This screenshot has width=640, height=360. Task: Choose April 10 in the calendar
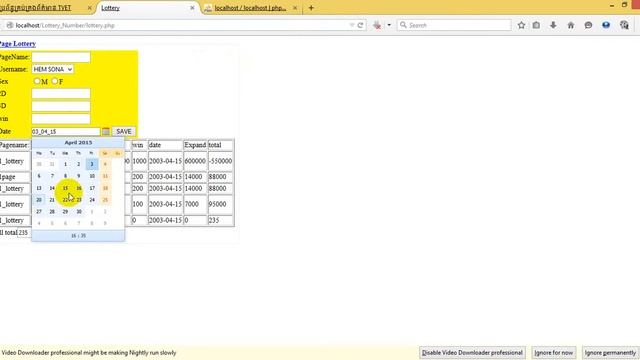coord(92,176)
